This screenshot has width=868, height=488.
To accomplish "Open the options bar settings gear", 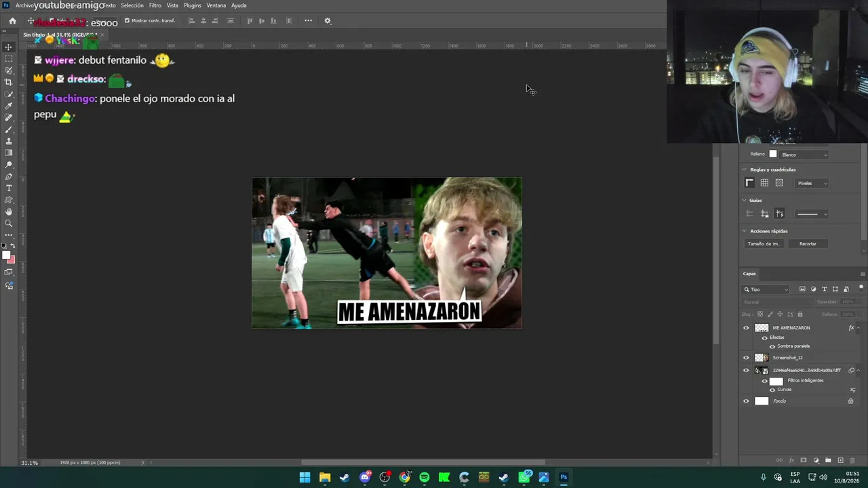I will click(x=328, y=21).
